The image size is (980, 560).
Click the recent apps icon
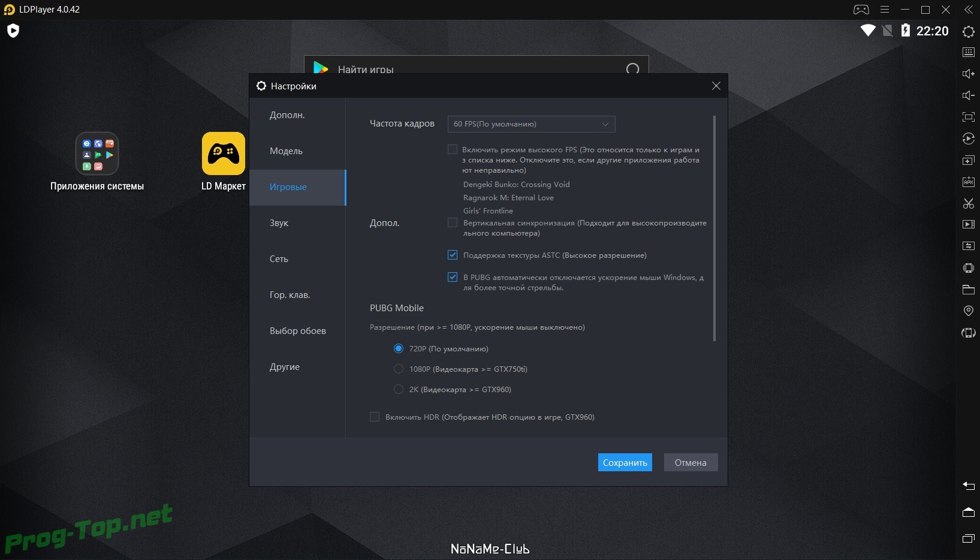pos(968,538)
